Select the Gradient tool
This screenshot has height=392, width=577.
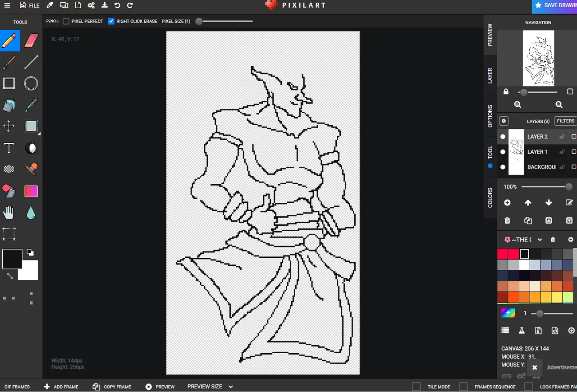[31, 191]
